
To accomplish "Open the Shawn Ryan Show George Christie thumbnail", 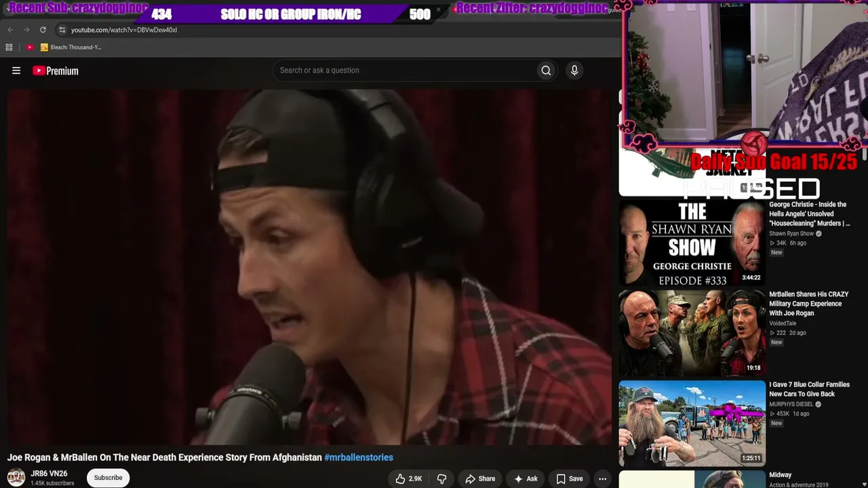I will (x=692, y=242).
